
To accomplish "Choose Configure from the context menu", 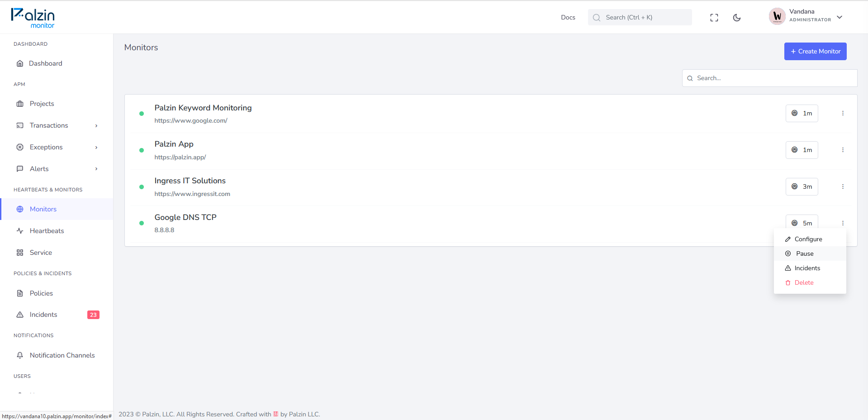I will [810, 239].
